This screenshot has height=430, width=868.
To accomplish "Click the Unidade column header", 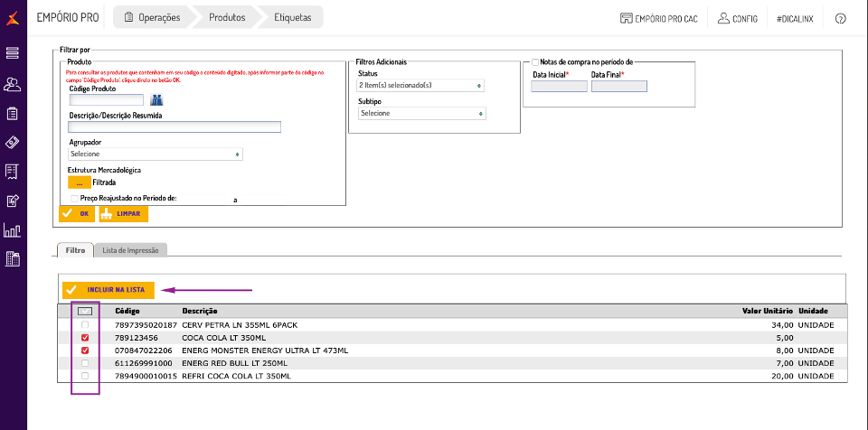I will point(813,311).
